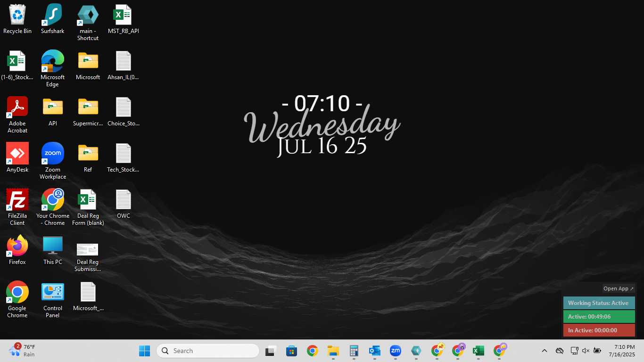Open the 76°F Rain weather widget
This screenshot has width=644, height=362.
tap(23, 351)
